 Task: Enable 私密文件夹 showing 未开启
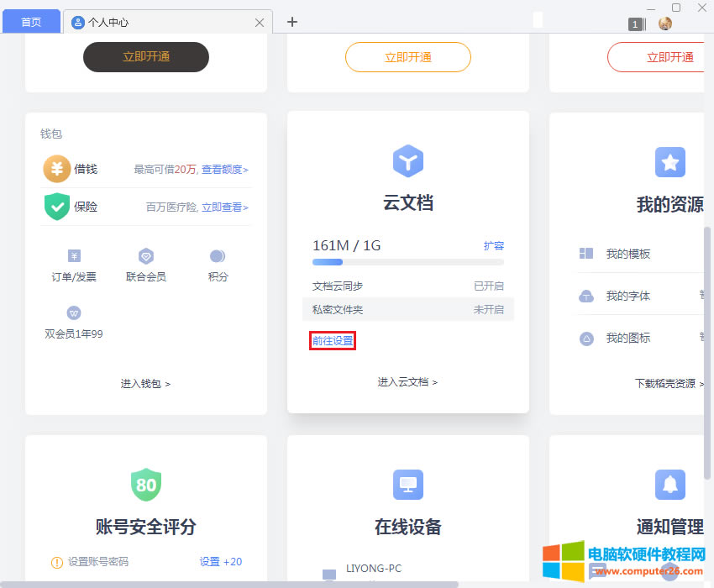click(488, 310)
